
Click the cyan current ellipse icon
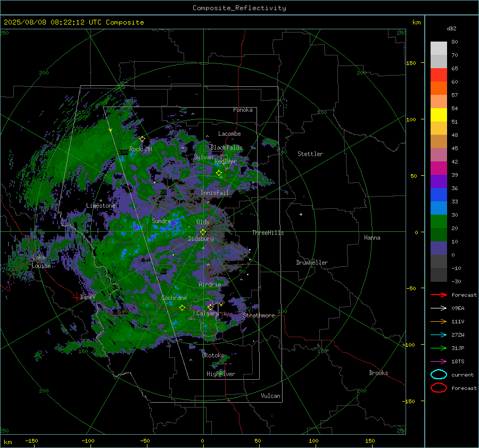click(439, 374)
